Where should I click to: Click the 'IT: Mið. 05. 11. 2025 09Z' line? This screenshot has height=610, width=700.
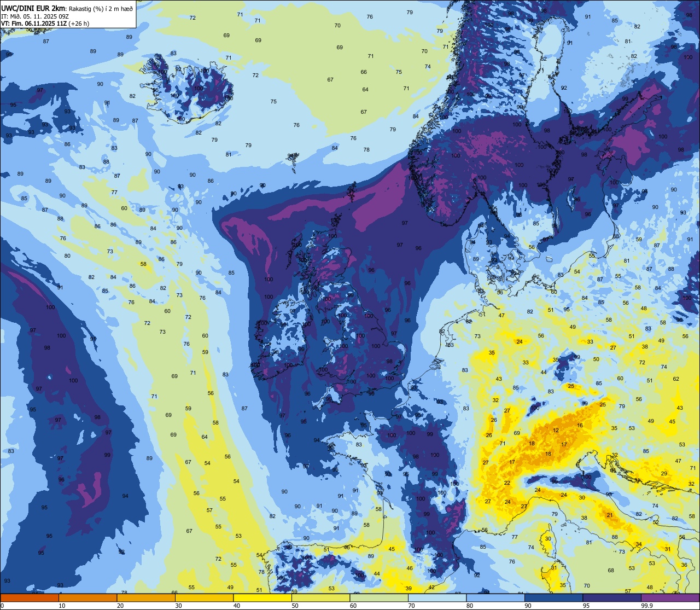click(x=34, y=16)
